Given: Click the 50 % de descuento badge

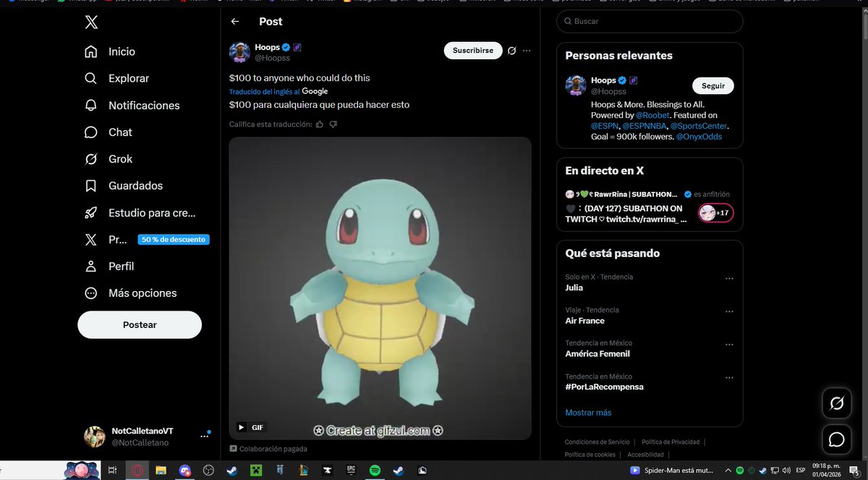Looking at the screenshot, I should 174,240.
